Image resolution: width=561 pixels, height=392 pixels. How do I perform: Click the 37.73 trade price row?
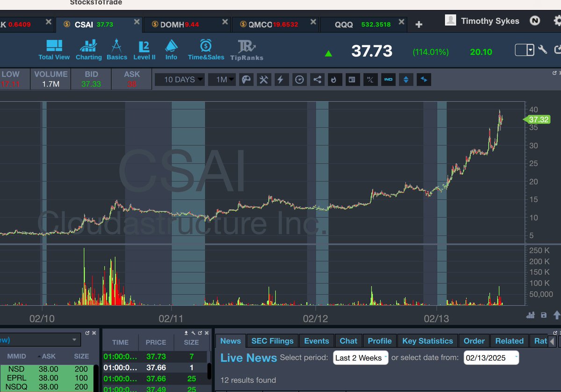[x=155, y=356]
